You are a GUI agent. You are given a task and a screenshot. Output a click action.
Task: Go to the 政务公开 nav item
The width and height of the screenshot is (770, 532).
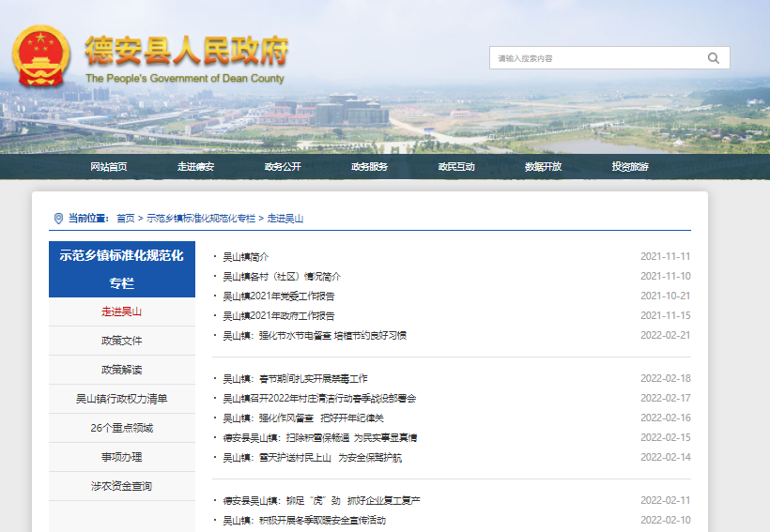coord(283,167)
